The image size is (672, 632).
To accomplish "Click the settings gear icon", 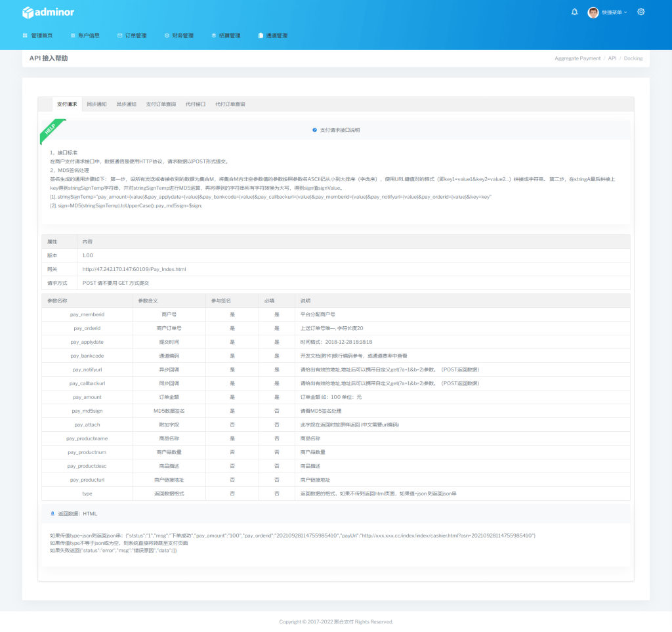I will tap(641, 12).
